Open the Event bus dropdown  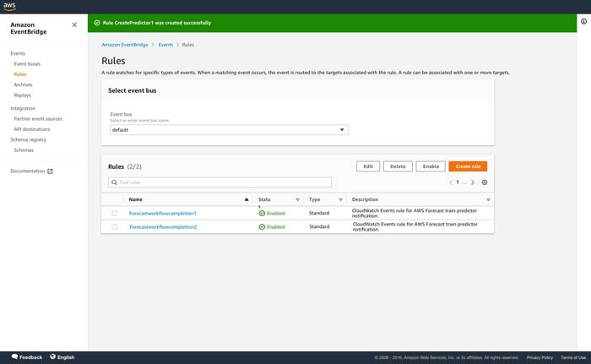click(x=229, y=130)
